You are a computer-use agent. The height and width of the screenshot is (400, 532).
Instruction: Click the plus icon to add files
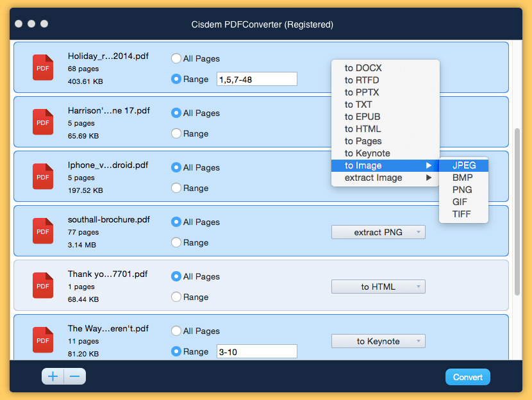(x=53, y=377)
